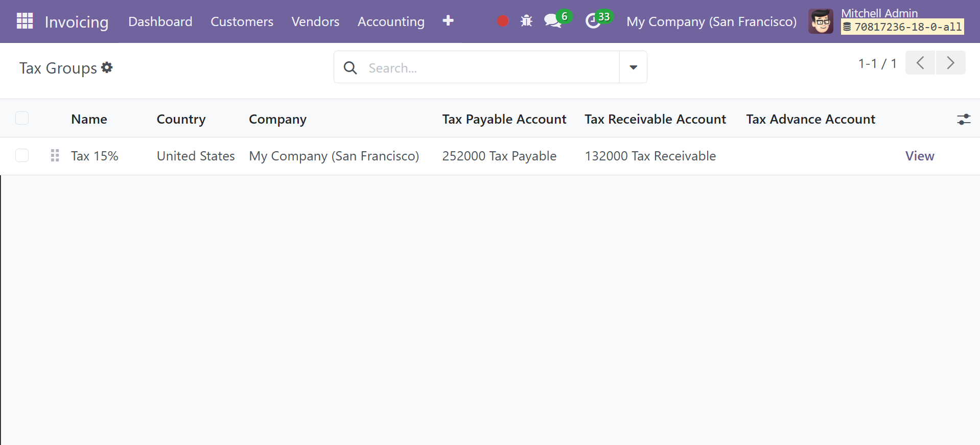Sort by Country column header
This screenshot has width=980, height=445.
[181, 119]
